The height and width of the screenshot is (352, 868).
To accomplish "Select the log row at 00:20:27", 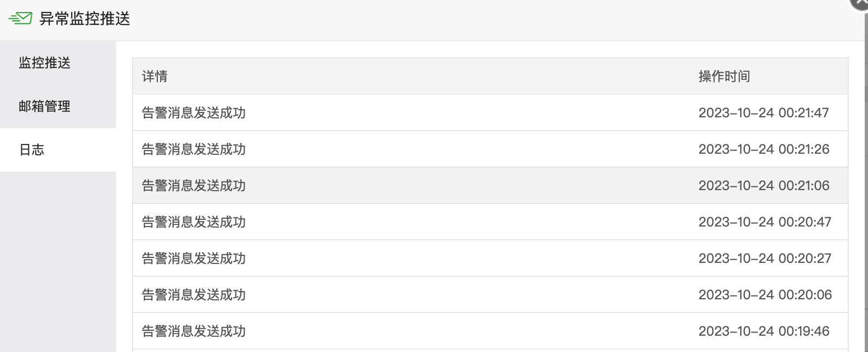I will (x=490, y=258).
